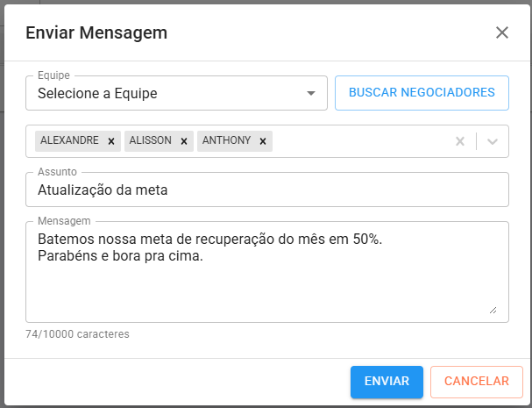Select the ANTHONY chip label
Image resolution: width=532 pixels, height=408 pixels.
(226, 140)
